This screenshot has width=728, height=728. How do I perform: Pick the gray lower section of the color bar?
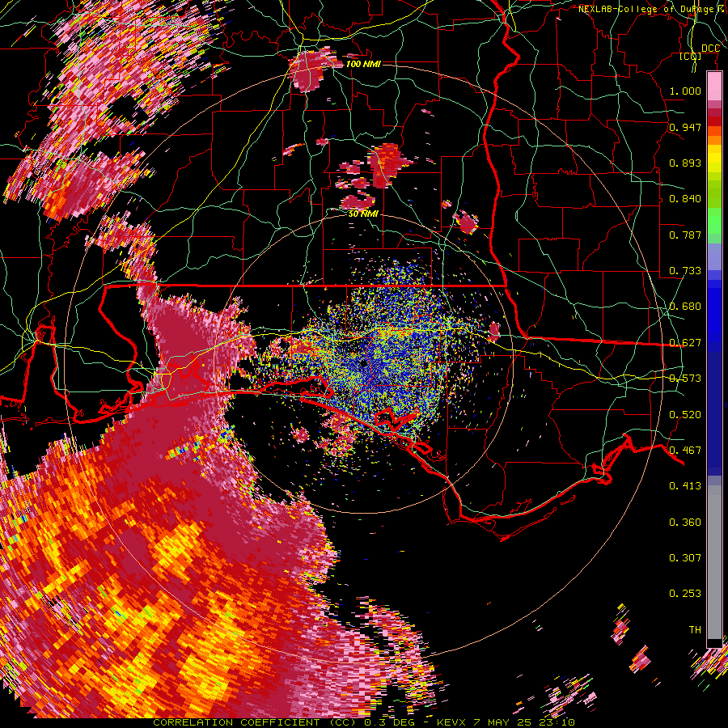tap(714, 562)
